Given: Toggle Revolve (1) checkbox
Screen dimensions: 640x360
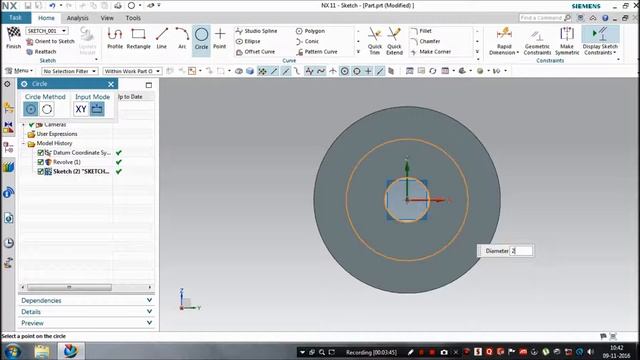Looking at the screenshot, I should coord(40,162).
